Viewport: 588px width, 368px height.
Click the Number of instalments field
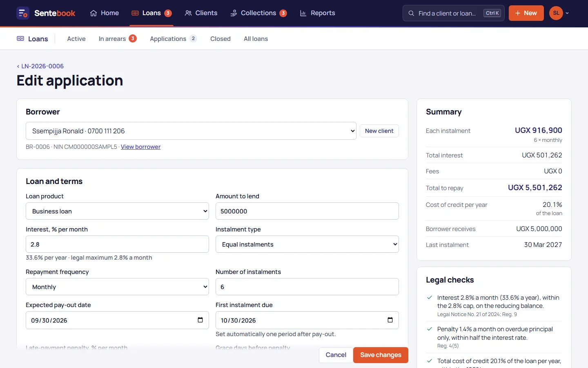tap(307, 287)
